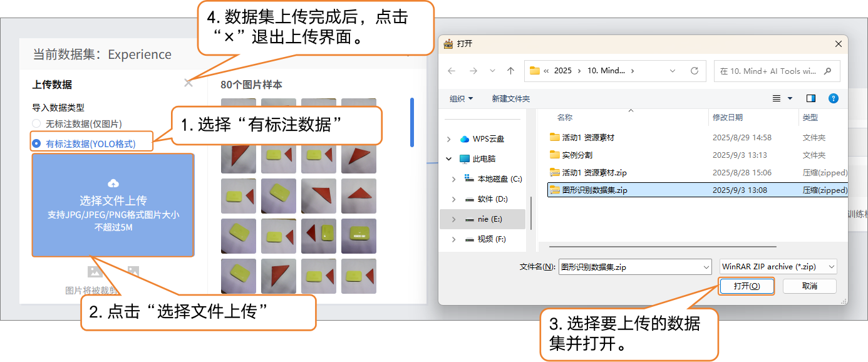Close the 上传数据 upload panel with ×
The image size is (868, 362).
click(189, 83)
